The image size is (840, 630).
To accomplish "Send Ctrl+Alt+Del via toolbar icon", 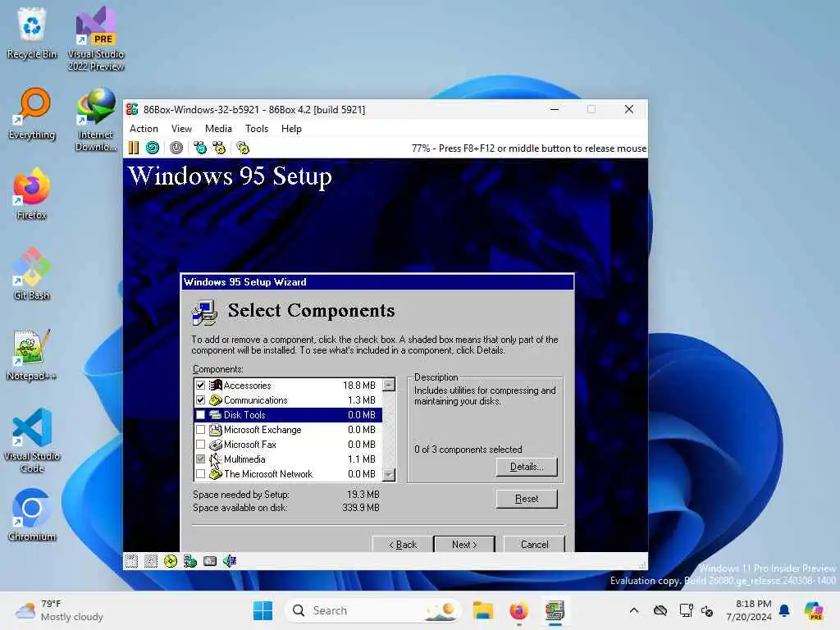I will 200,148.
